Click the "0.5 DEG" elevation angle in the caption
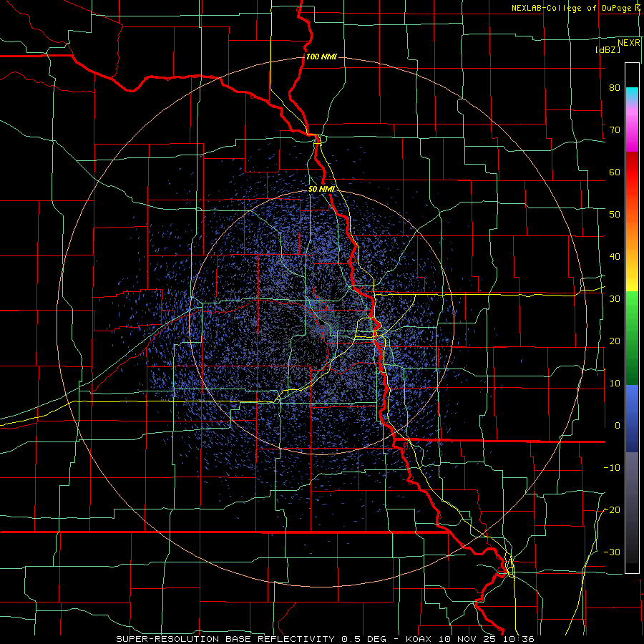 pos(364,639)
